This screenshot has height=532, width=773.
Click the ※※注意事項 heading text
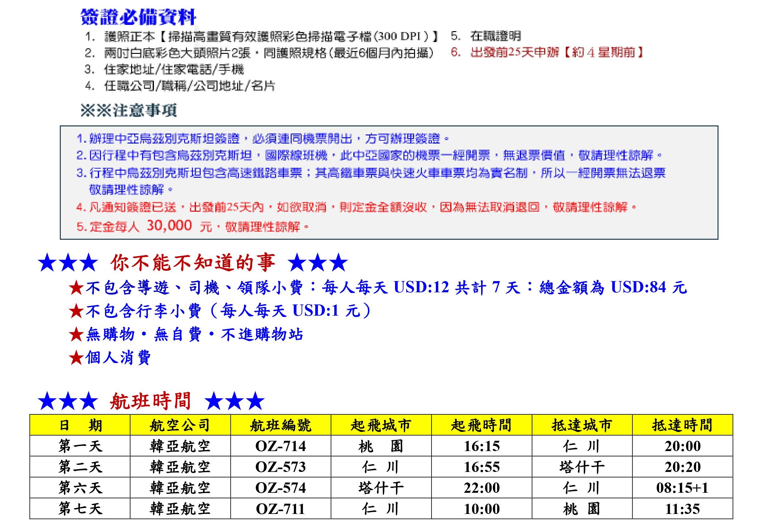tap(128, 111)
